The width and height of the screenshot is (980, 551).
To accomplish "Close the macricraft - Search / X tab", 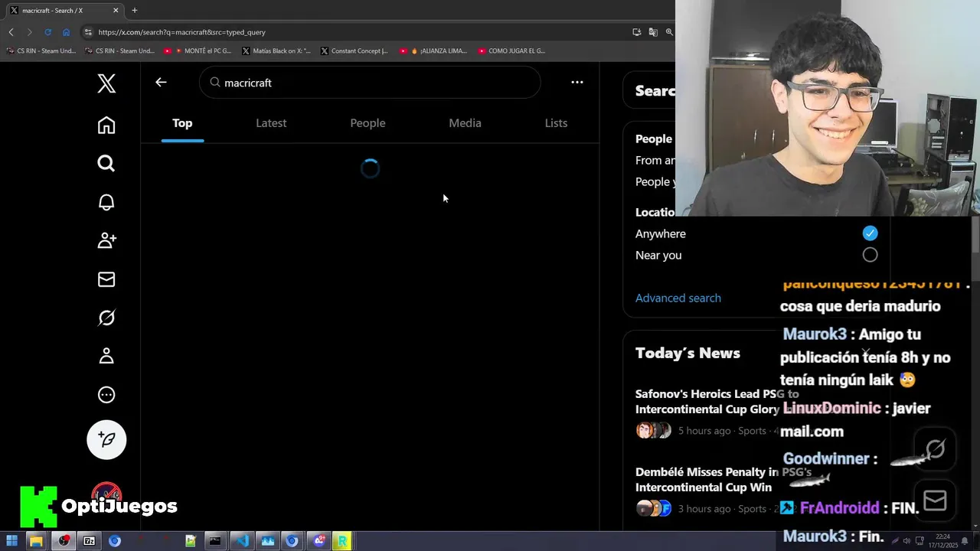I will click(116, 10).
